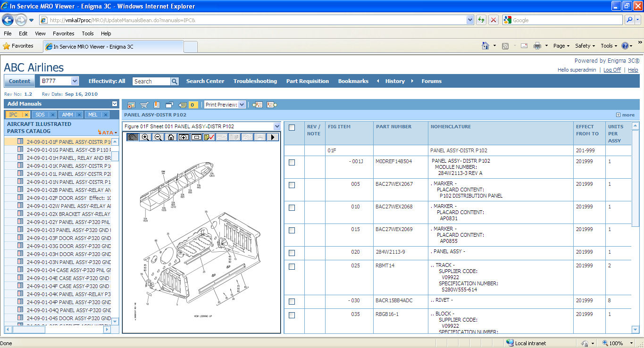Open the Part Requisition link

307,81
